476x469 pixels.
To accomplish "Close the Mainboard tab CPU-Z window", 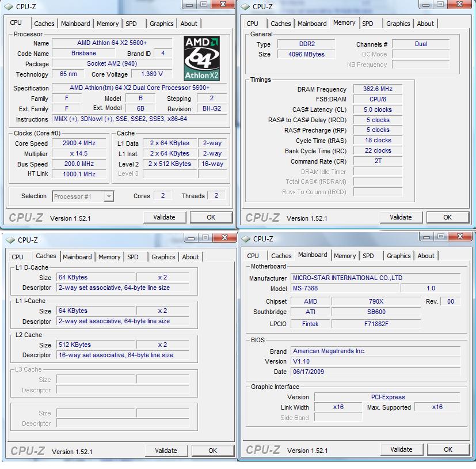I will pos(460,236).
